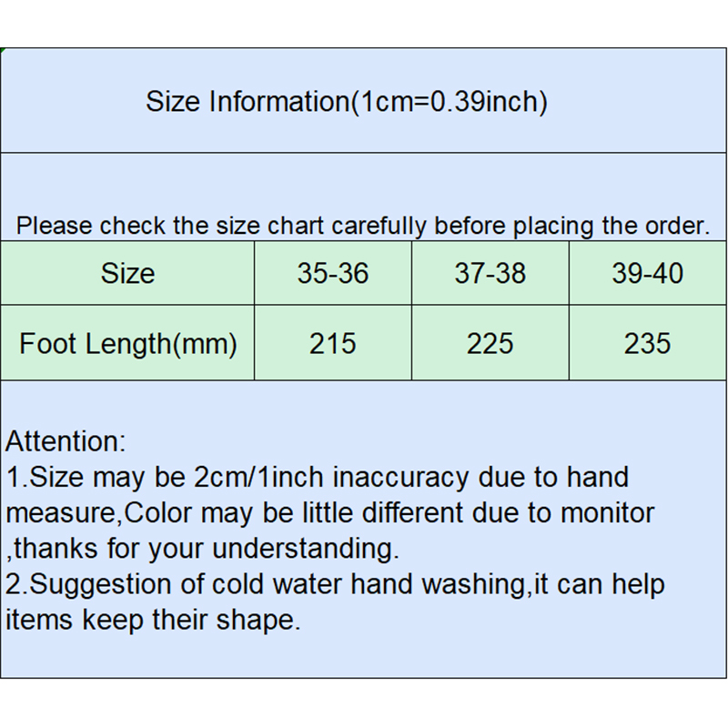The width and height of the screenshot is (728, 728).
Task: Select the 225 foot length cell
Action: pos(490,343)
